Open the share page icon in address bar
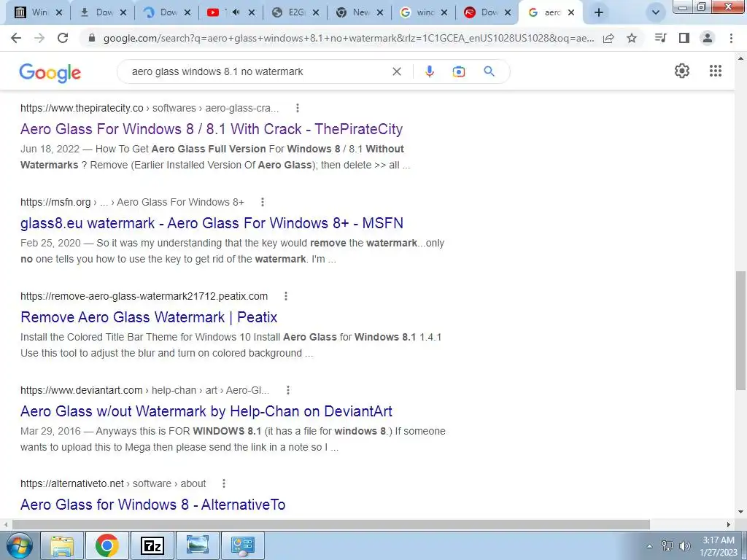 [608, 38]
